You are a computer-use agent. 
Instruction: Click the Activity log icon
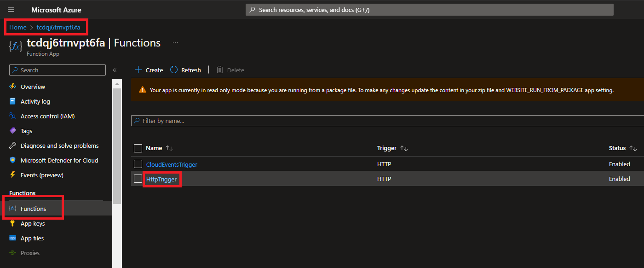pyautogui.click(x=13, y=101)
